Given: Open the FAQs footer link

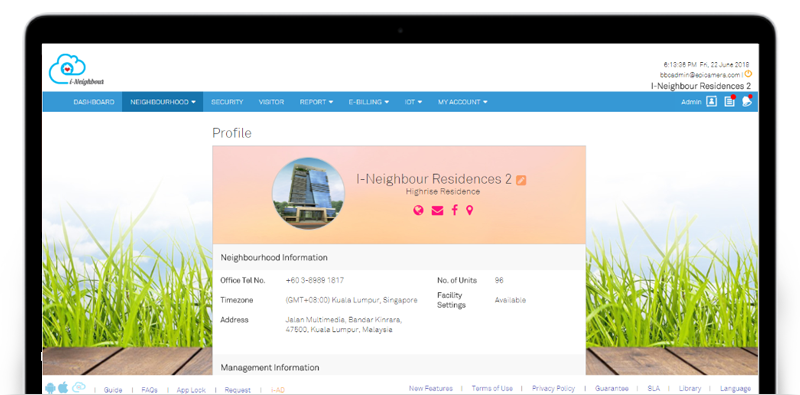Looking at the screenshot, I should coord(149,390).
